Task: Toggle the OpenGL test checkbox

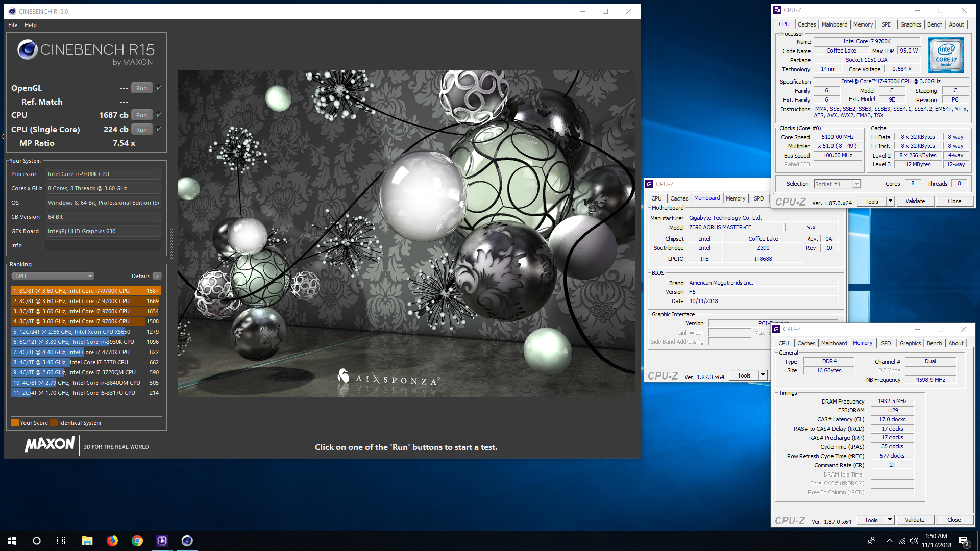Action: tap(159, 88)
